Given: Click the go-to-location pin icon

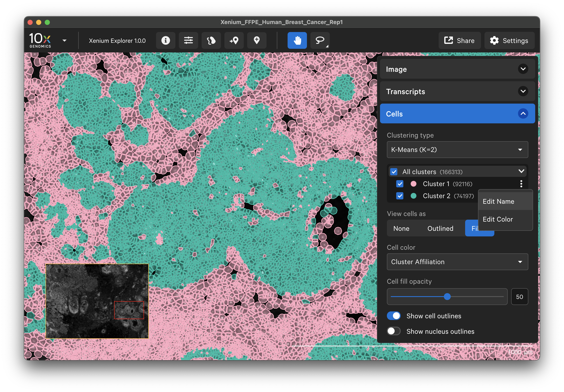Looking at the screenshot, I should (234, 40).
